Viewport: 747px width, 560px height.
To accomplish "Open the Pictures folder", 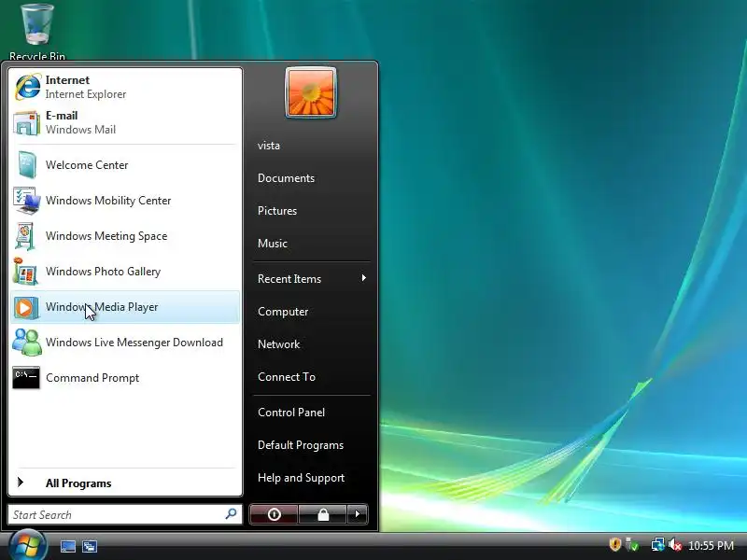I will pos(277,211).
